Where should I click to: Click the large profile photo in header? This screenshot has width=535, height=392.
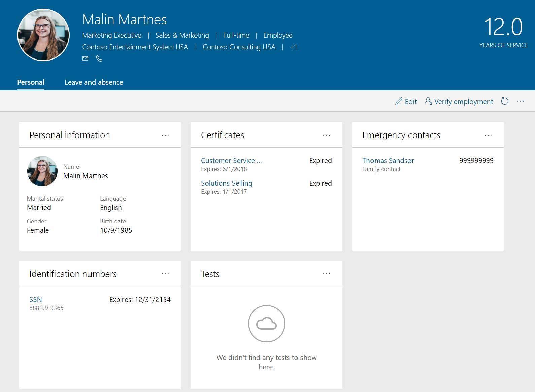coord(43,35)
